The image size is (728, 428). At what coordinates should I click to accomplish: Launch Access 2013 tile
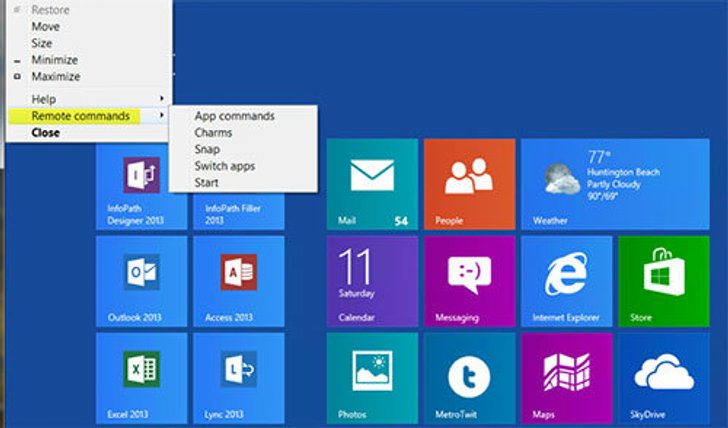click(239, 281)
